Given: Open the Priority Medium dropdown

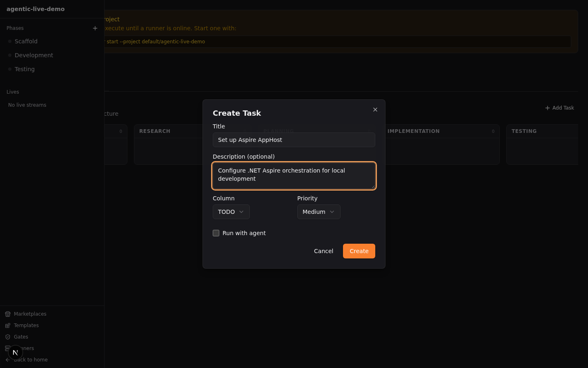Looking at the screenshot, I should [x=318, y=212].
